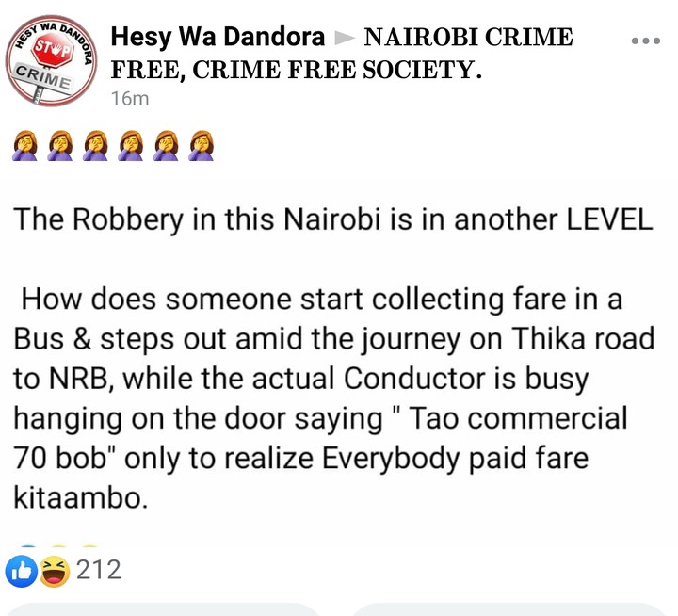The image size is (678, 616).
Task: Click the "Tao commercial" quoted text
Action: [518, 418]
